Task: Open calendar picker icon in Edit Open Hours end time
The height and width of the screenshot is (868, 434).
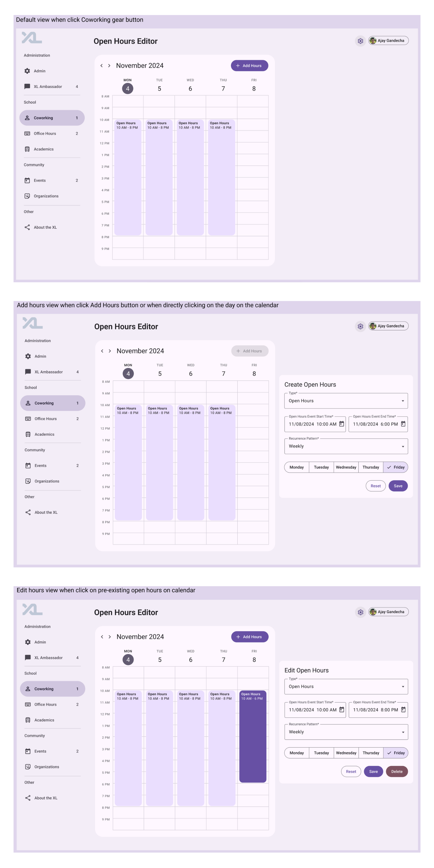Action: tap(403, 709)
